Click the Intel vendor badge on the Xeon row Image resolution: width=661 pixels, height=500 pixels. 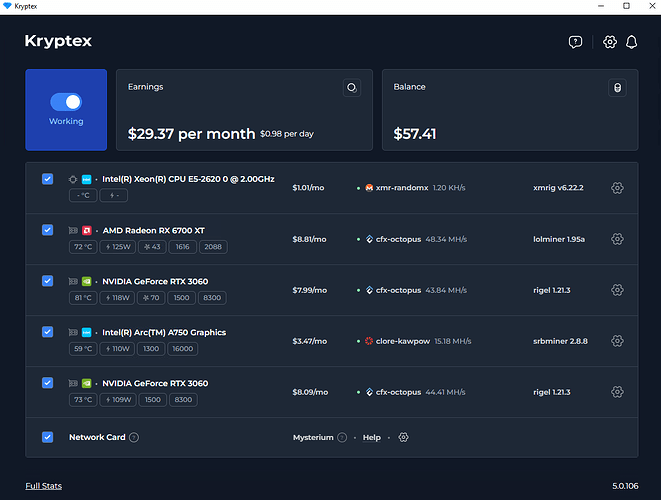(x=86, y=179)
